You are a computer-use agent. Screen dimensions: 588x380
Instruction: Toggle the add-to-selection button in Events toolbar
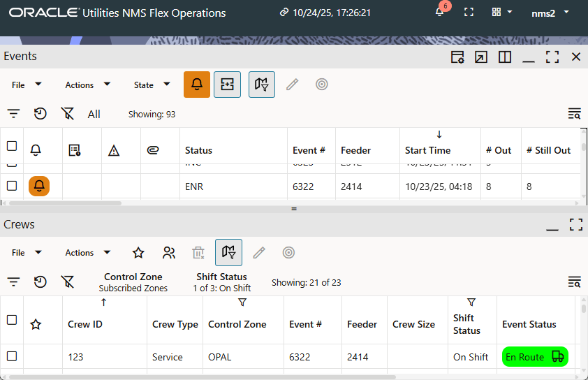[227, 85]
